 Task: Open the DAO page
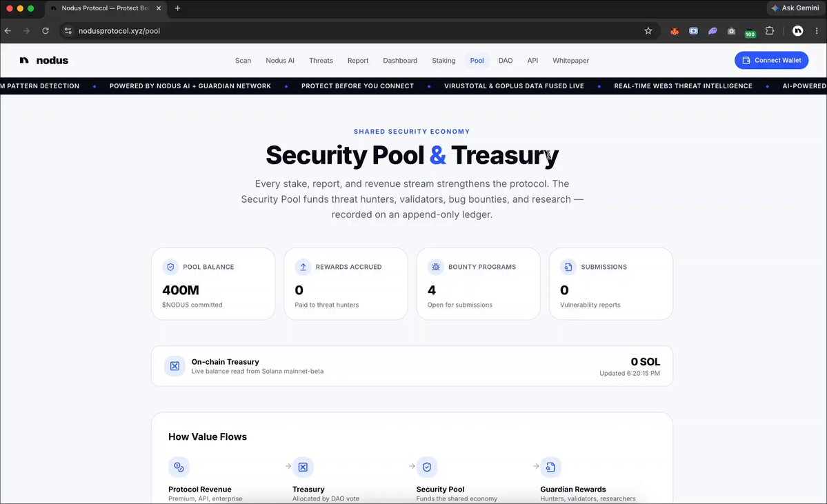(x=506, y=61)
